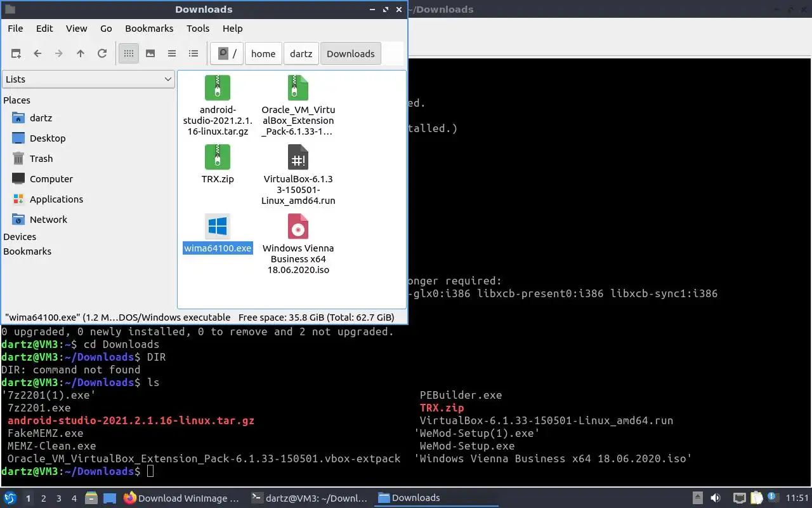Open the LXQt application menu
812x508 pixels.
[x=10, y=498]
